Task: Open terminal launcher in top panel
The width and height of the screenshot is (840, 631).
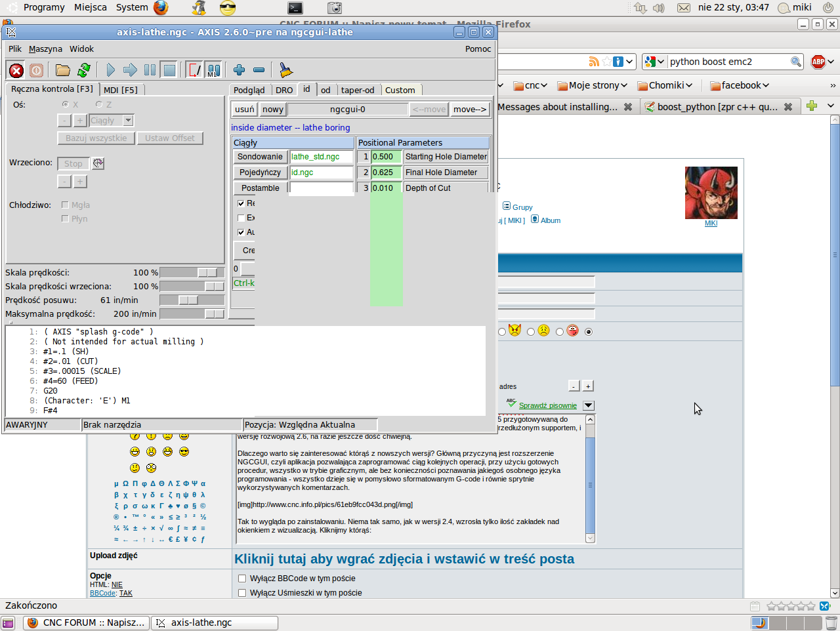Action: click(x=295, y=8)
